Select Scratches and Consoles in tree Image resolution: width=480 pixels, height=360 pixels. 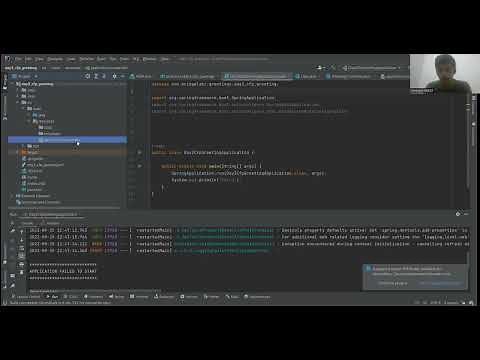[x=38, y=202]
